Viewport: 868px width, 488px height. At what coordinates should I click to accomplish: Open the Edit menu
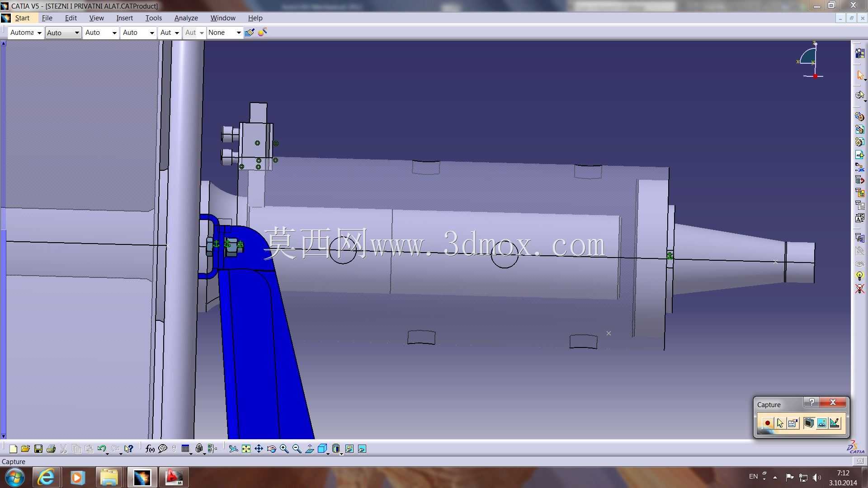[x=71, y=18]
